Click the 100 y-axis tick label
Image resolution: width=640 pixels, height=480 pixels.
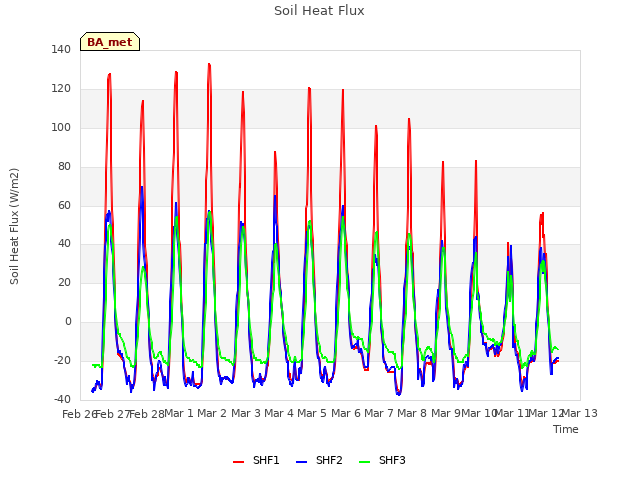(x=61, y=127)
